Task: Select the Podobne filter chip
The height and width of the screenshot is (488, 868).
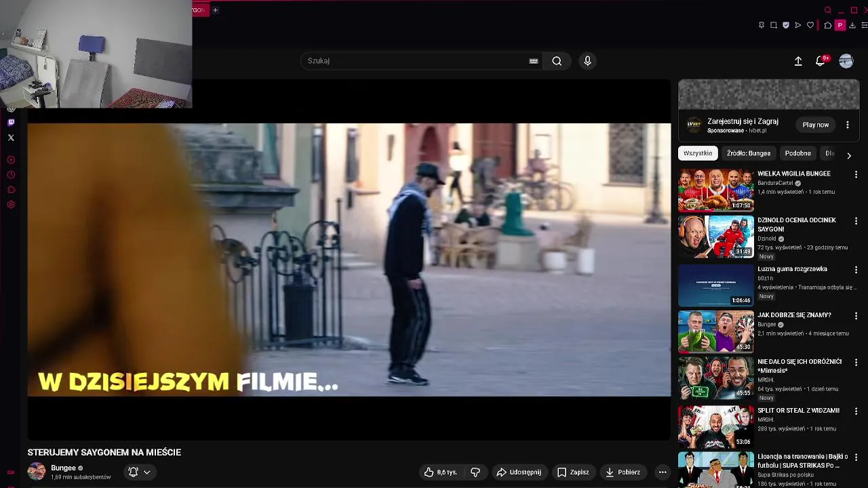Action: coord(797,153)
